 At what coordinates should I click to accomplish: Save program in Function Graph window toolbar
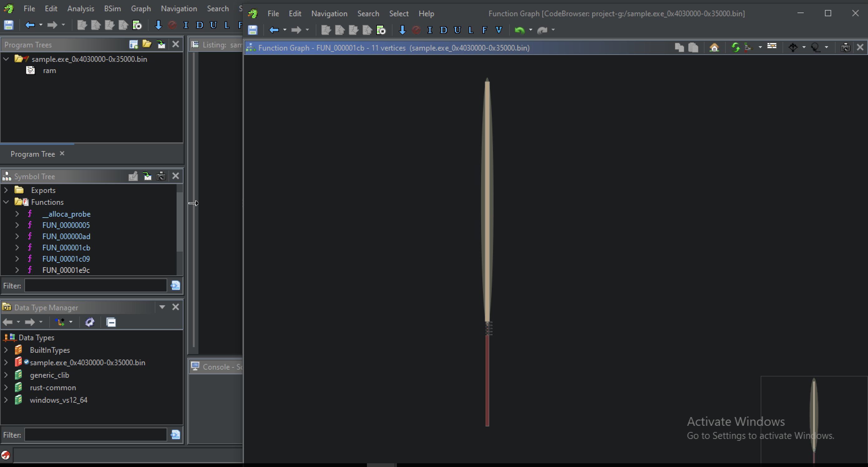click(253, 30)
